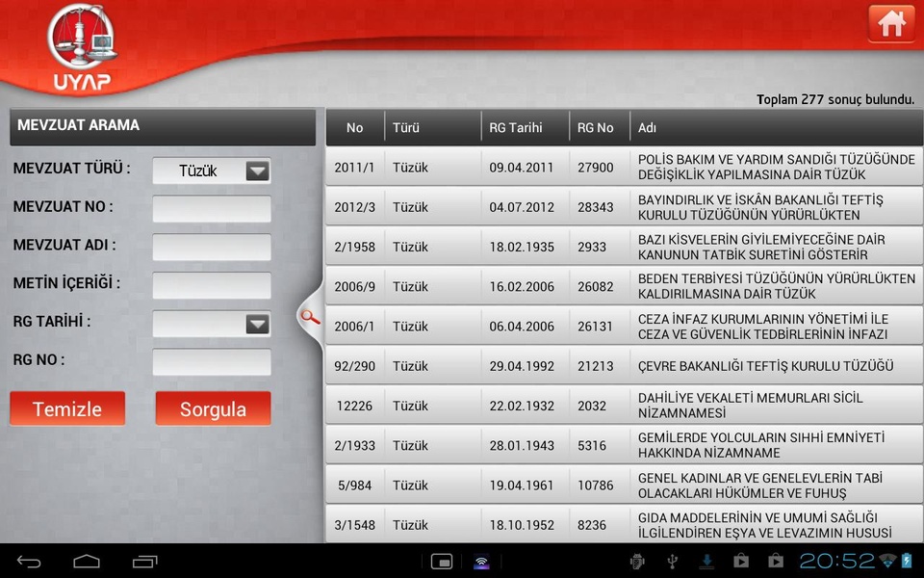Open row 2012/3 Bayındırlık ve İskân Bakanlığı
The image size is (924, 578).
625,207
